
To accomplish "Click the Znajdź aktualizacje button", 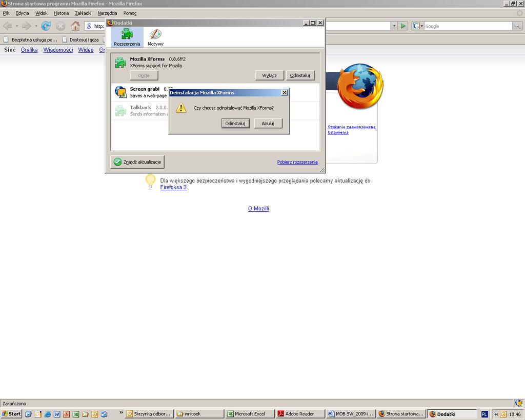I will [x=137, y=162].
